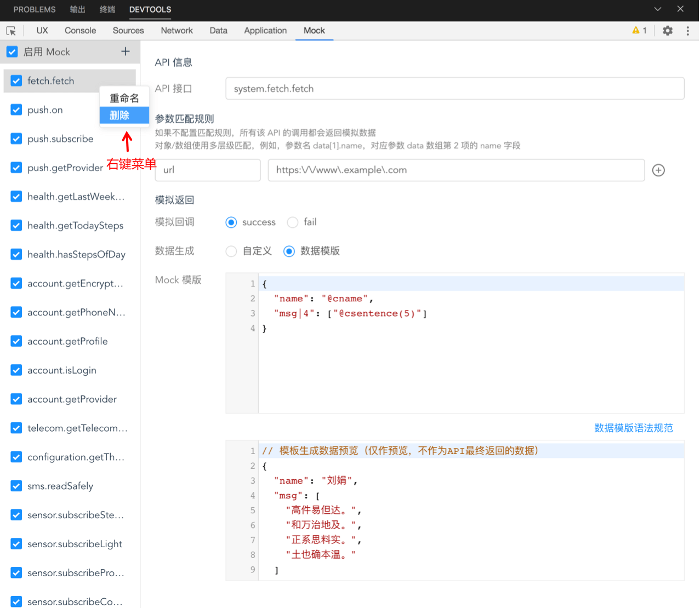Select 删除 in the context menu
Image resolution: width=700 pixels, height=608 pixels.
(x=119, y=116)
